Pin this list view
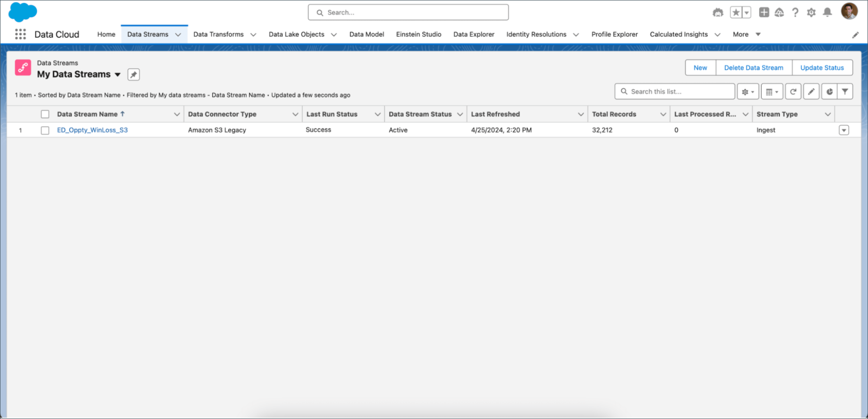868x419 pixels. (133, 75)
